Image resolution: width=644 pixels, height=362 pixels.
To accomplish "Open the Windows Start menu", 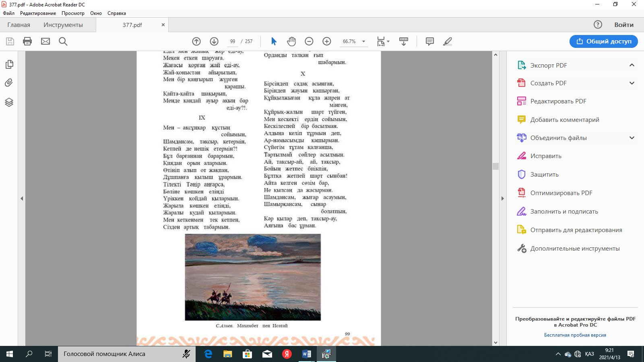I will point(10,354).
